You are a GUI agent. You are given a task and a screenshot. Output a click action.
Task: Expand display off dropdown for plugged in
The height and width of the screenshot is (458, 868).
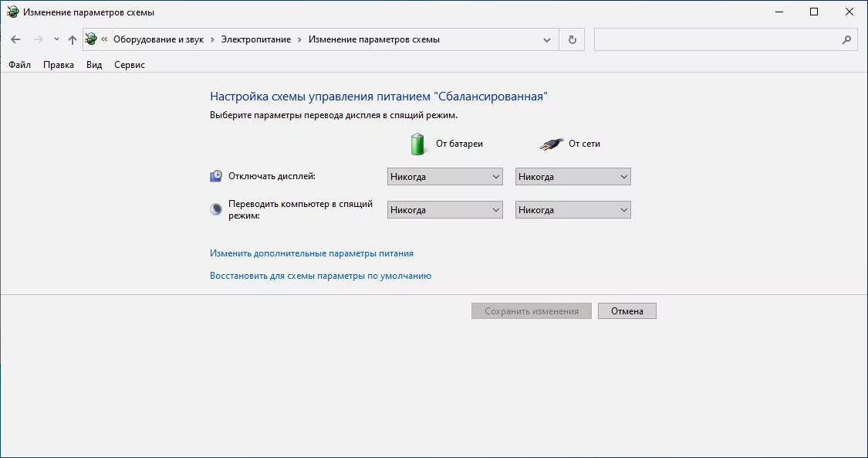(572, 177)
